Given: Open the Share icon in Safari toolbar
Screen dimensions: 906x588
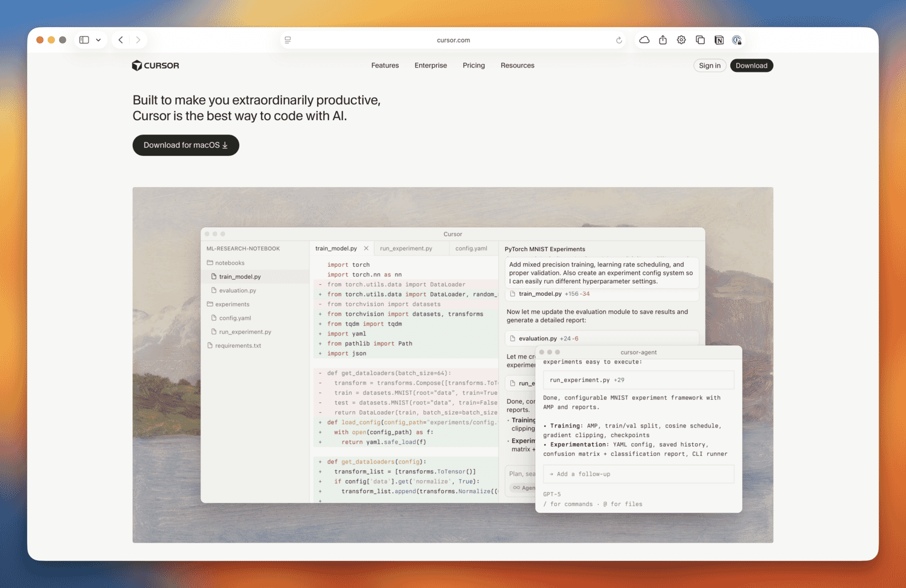Looking at the screenshot, I should (663, 40).
